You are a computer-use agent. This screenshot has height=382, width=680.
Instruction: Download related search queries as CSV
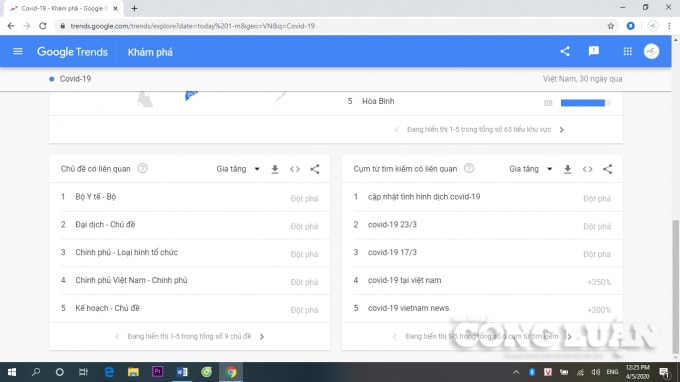[x=567, y=169]
